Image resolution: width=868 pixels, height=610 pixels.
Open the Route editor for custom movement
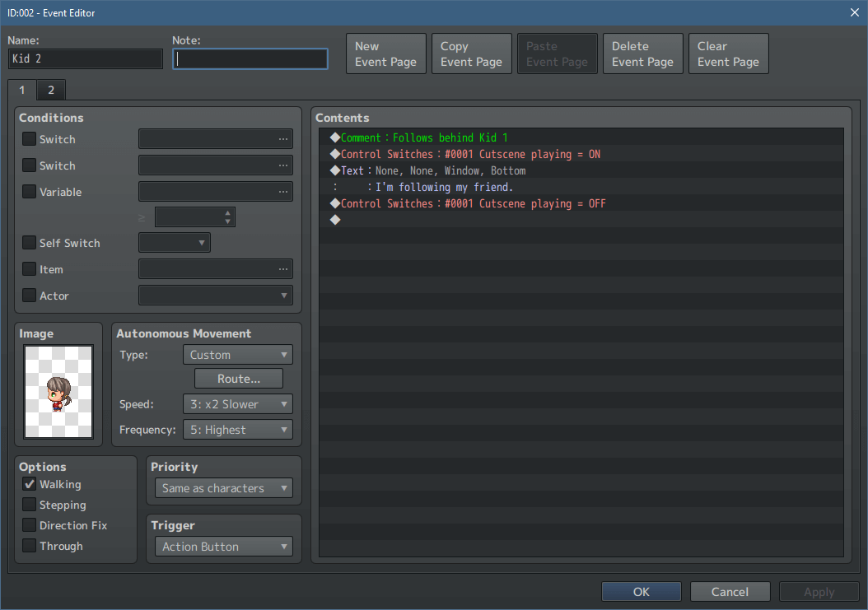238,378
